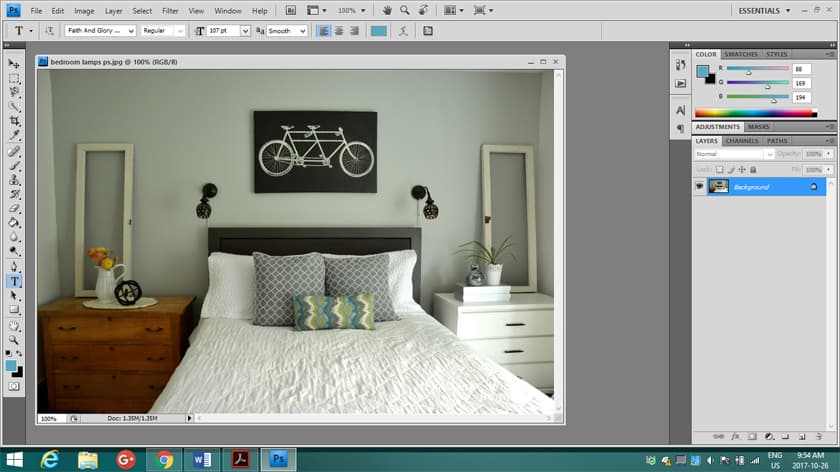Image resolution: width=840 pixels, height=472 pixels.
Task: Set left align text
Action: coord(324,31)
